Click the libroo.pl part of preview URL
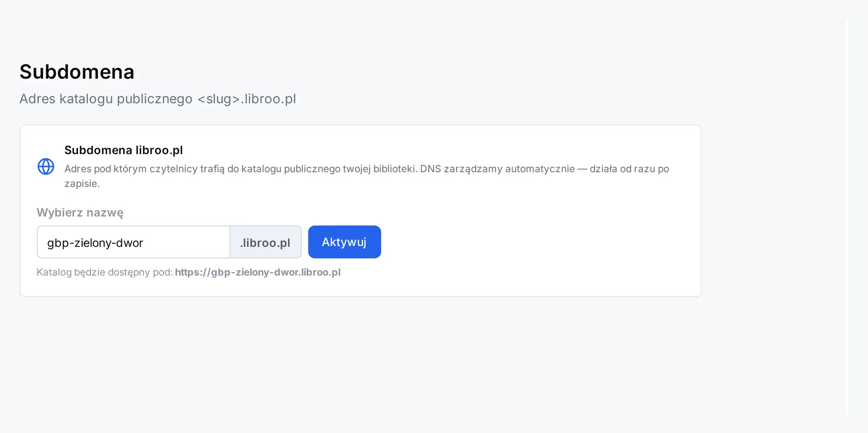868x433 pixels. (x=321, y=272)
